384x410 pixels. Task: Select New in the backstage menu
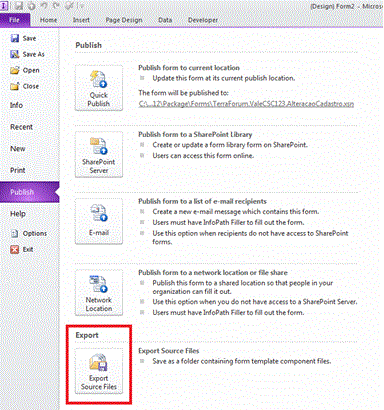coord(18,149)
